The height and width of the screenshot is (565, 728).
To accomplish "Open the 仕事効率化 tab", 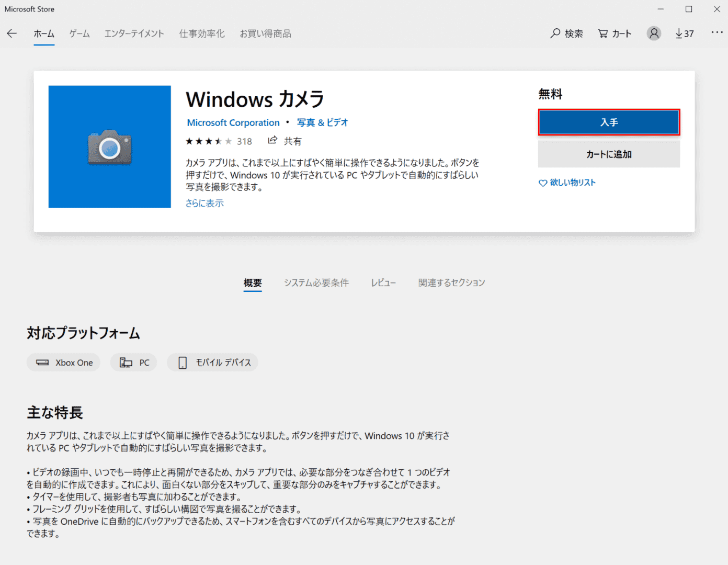I will 202,33.
